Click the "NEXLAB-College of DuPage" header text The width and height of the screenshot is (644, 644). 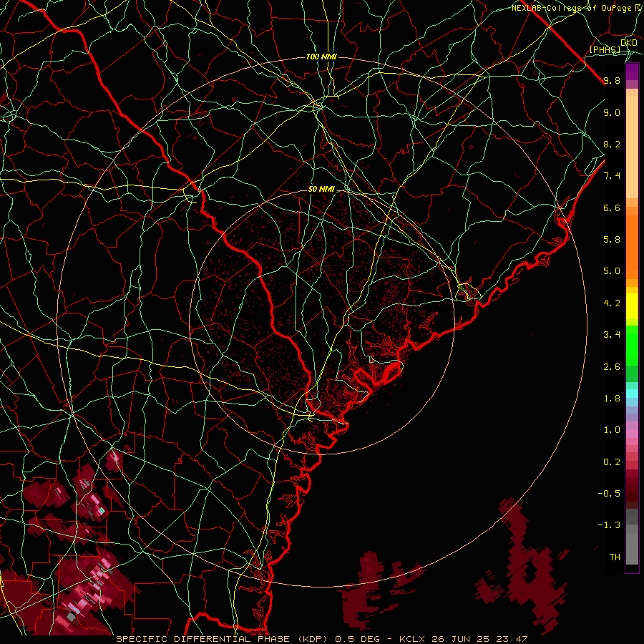tap(571, 8)
